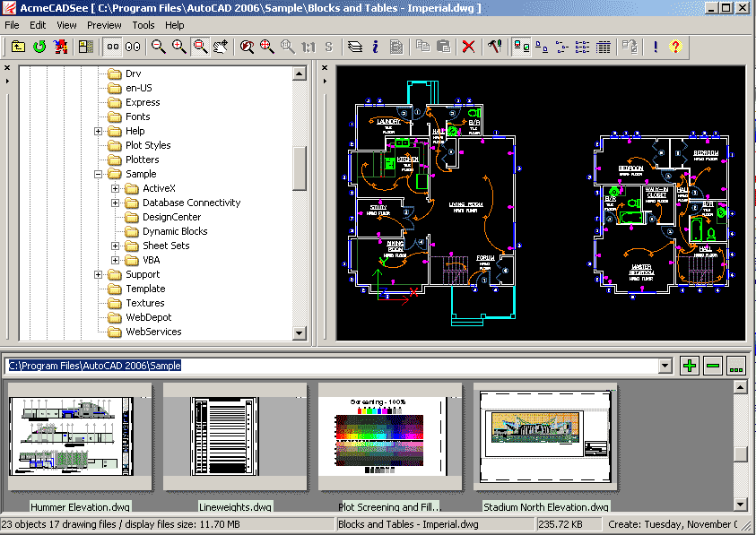Click the folder tree scroll down arrow
Screen dimensions: 756x535
click(x=299, y=332)
